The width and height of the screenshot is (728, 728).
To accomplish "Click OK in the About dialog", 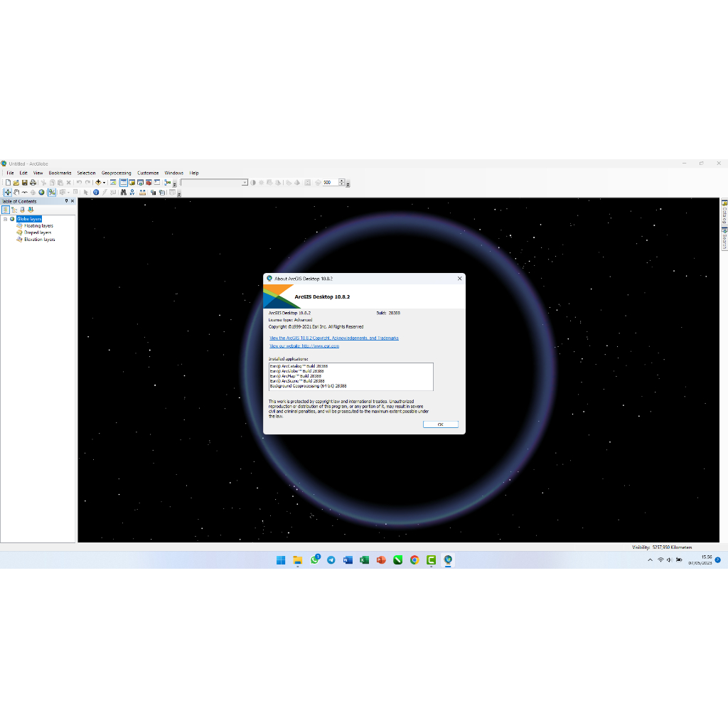I will (x=440, y=424).
